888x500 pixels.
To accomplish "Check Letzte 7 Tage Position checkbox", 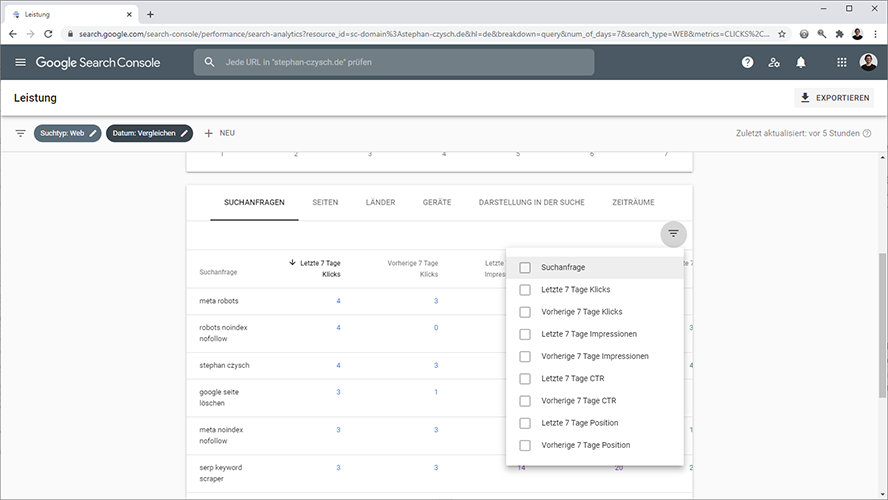I will click(525, 423).
